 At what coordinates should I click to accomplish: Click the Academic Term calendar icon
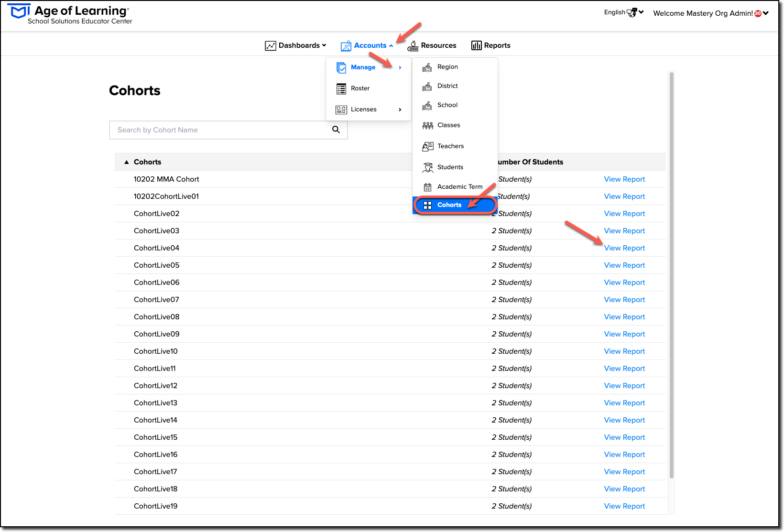pos(428,187)
